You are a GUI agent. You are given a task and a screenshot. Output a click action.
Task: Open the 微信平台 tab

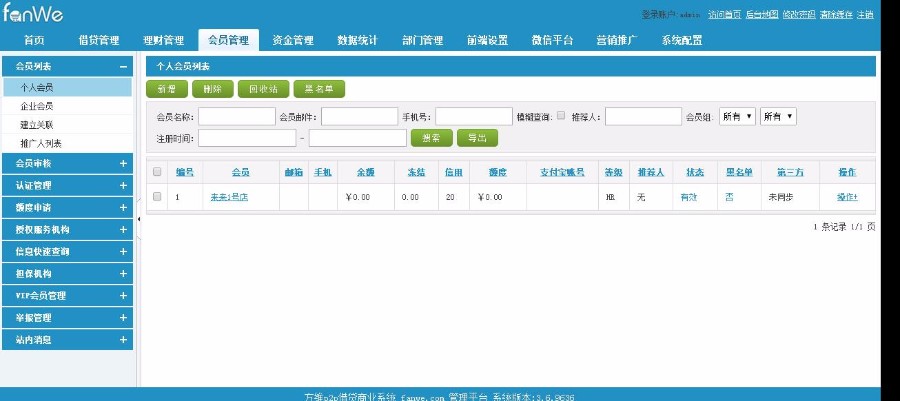tap(552, 40)
